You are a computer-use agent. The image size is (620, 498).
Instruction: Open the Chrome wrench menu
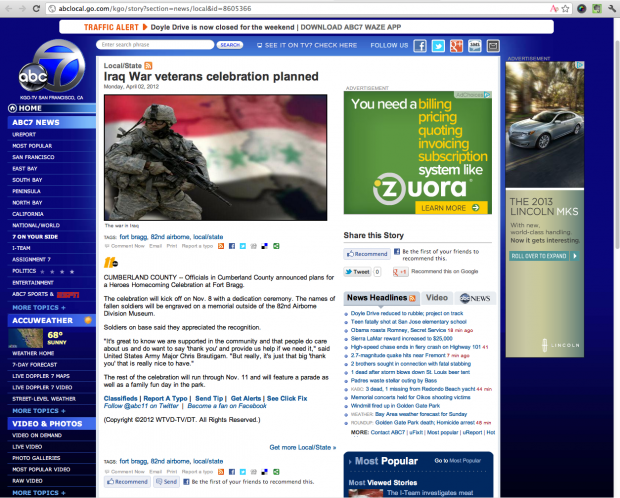pos(611,8)
